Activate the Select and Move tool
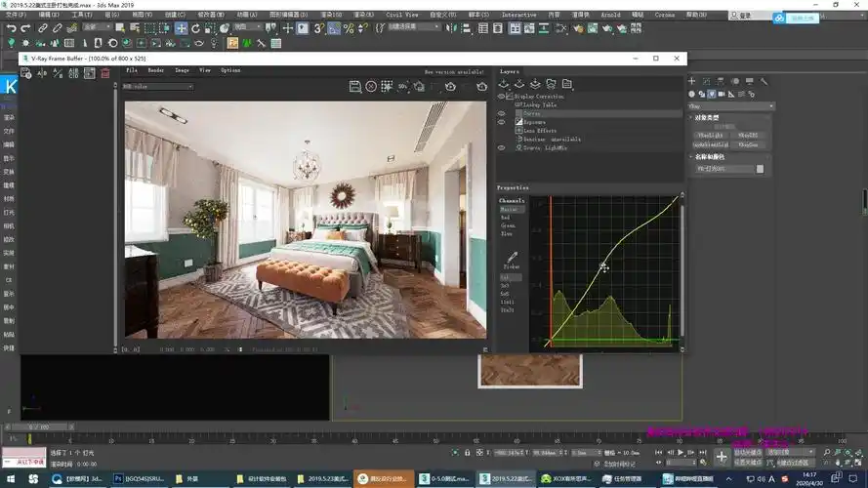This screenshot has height=488, width=868. click(x=181, y=27)
